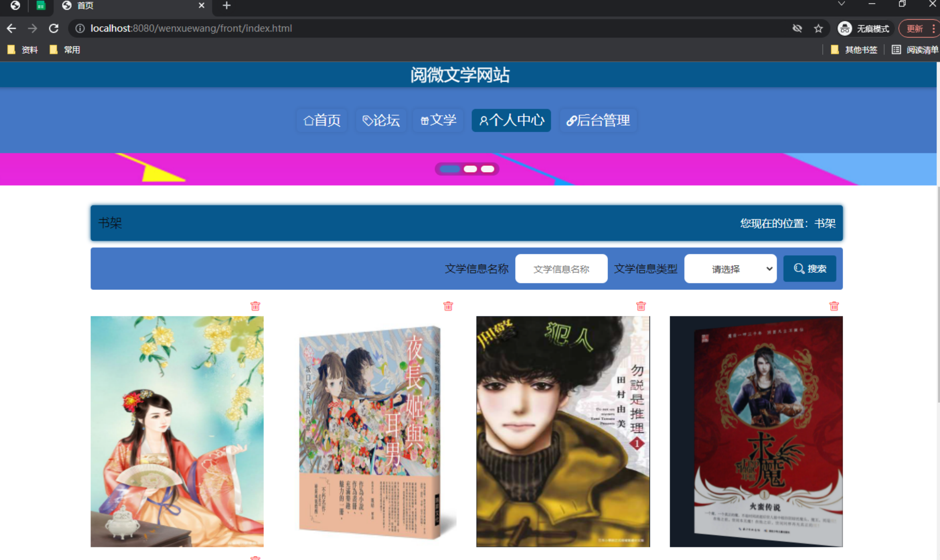The image size is (940, 560).
Task: Open the tab search chevron
Action: coord(841,4)
